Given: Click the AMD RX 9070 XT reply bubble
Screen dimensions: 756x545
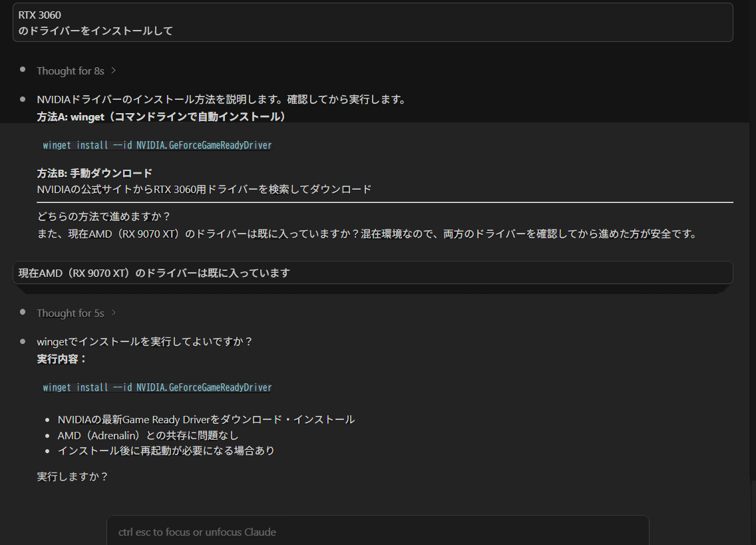Looking at the screenshot, I should pyautogui.click(x=373, y=272).
